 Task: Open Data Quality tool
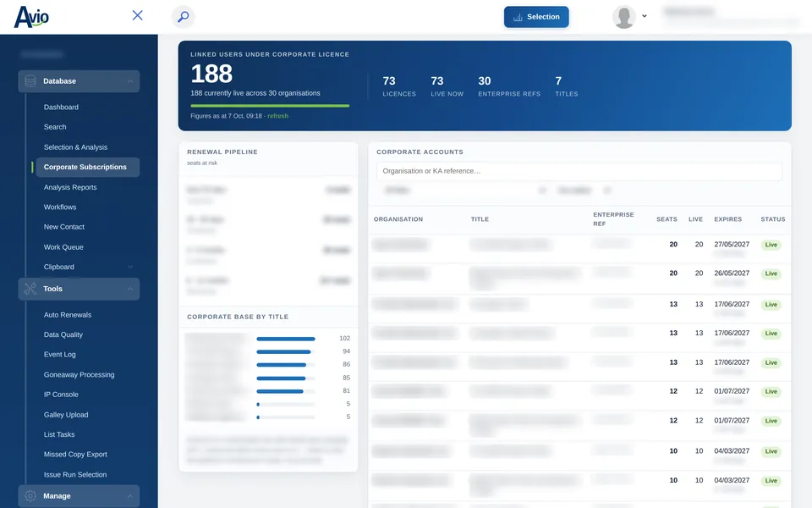tap(63, 335)
